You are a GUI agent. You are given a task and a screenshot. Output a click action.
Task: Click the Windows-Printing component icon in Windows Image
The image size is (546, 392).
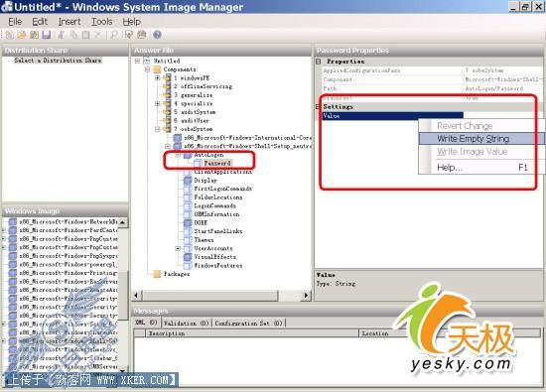click(13, 273)
